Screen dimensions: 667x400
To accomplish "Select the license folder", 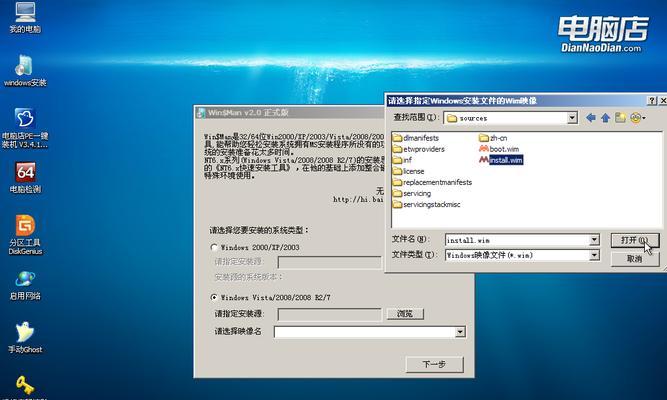I will (x=409, y=171).
